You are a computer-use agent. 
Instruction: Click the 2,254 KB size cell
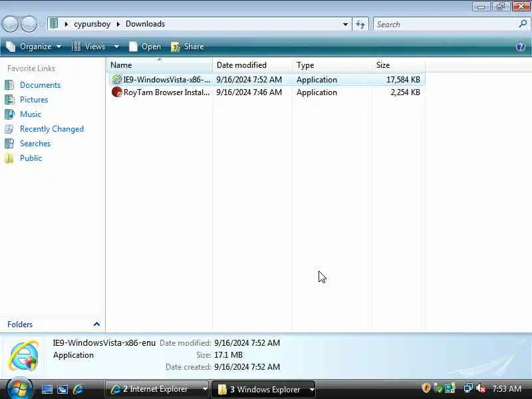click(405, 92)
